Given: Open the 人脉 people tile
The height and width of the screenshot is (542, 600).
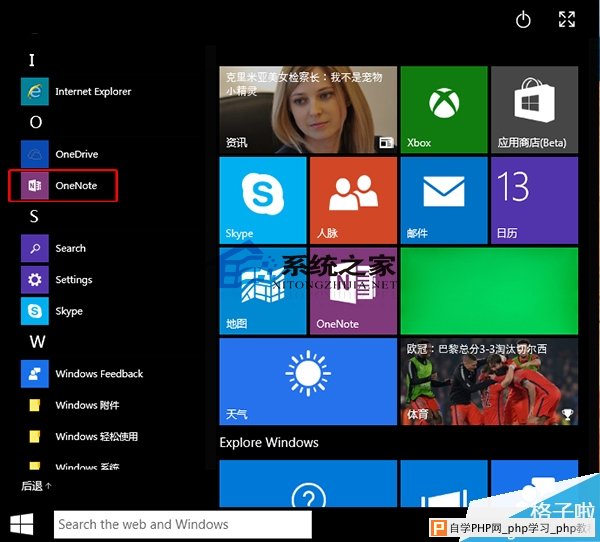Looking at the screenshot, I should (353, 201).
